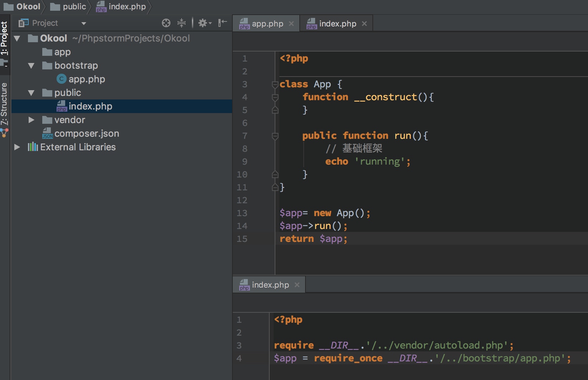Image resolution: width=588 pixels, height=380 pixels.
Task: Click the index.php breadcrumb item
Action: pos(121,6)
